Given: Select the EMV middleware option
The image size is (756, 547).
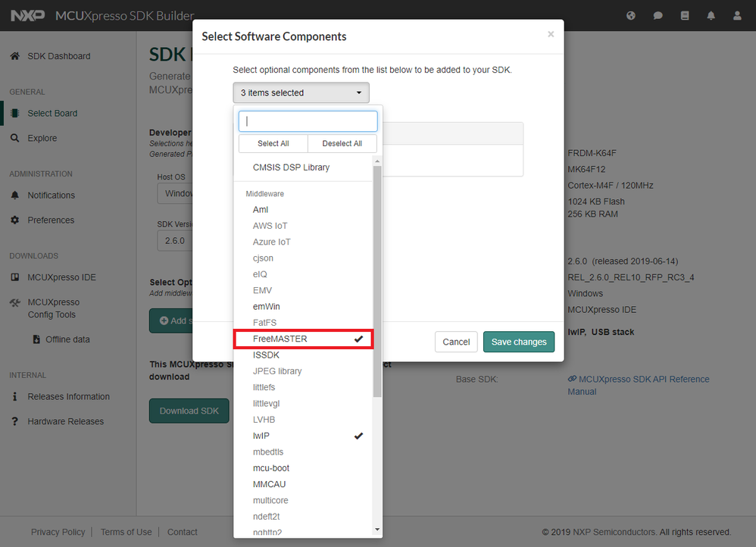Looking at the screenshot, I should 303,290.
